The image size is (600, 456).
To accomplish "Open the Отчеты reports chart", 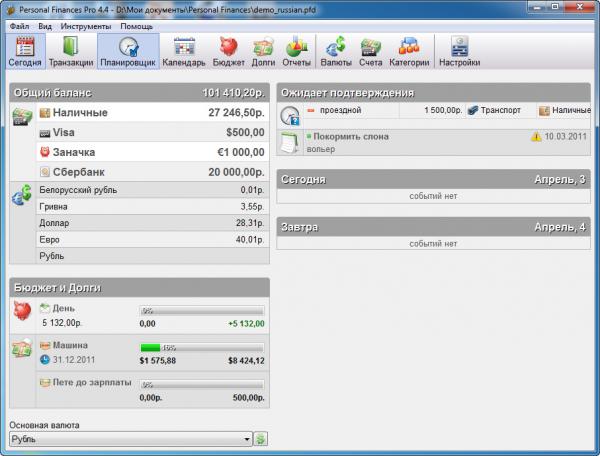I will coord(297,52).
